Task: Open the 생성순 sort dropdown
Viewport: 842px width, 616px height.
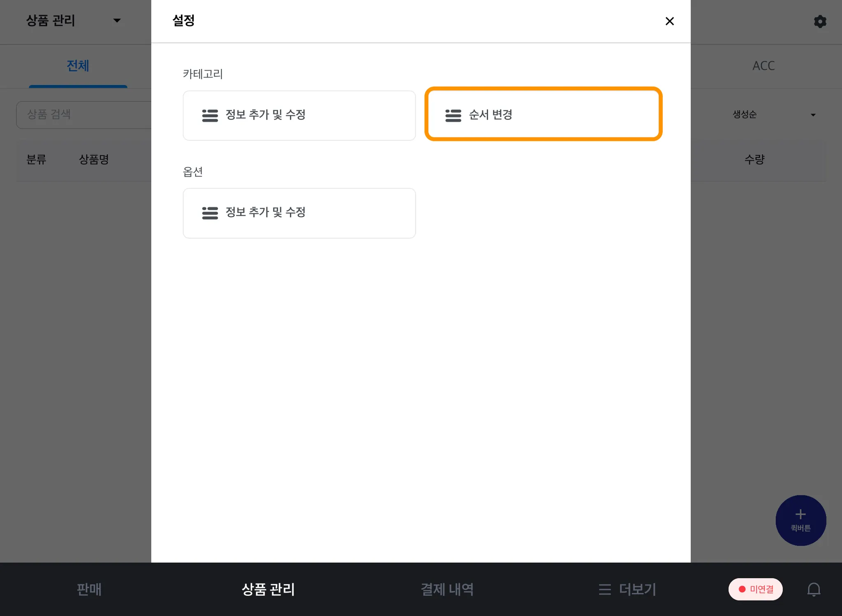Action: click(773, 115)
